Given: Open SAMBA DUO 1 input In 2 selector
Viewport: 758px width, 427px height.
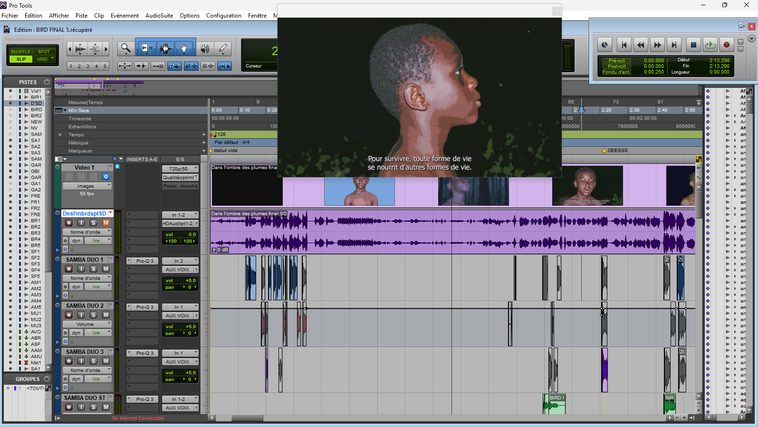Looking at the screenshot, I should (x=180, y=261).
